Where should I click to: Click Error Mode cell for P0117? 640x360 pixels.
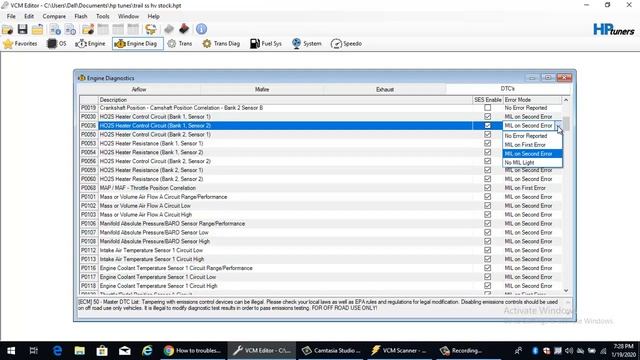pyautogui.click(x=532, y=277)
